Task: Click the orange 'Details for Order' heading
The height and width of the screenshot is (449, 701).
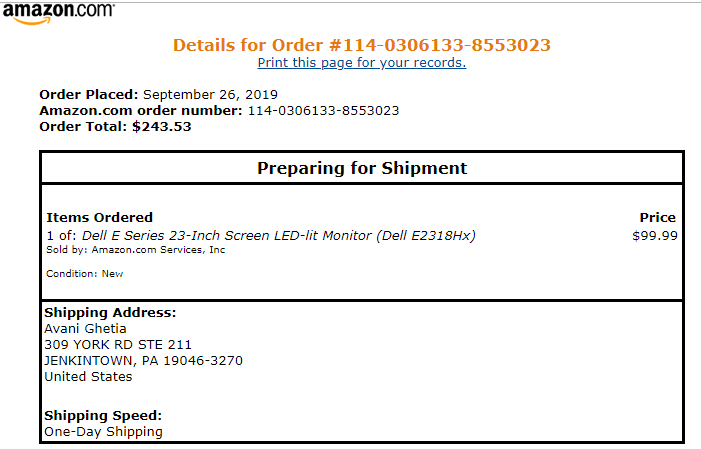Action: pyautogui.click(x=361, y=45)
